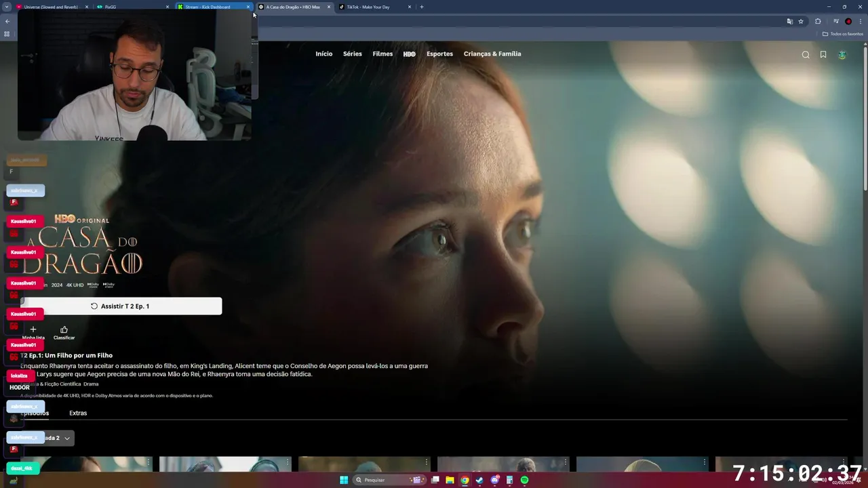
Task: Open the Todos os favoritos bookmarks folder
Action: point(842,34)
